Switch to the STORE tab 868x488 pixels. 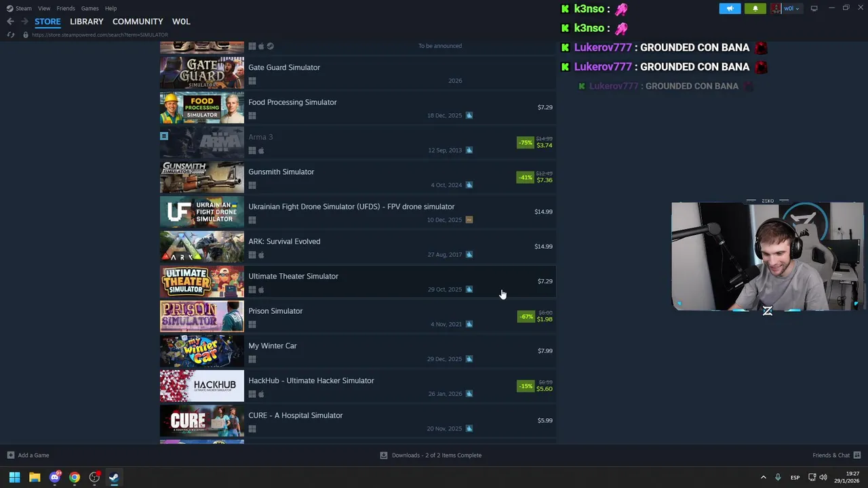tap(47, 22)
